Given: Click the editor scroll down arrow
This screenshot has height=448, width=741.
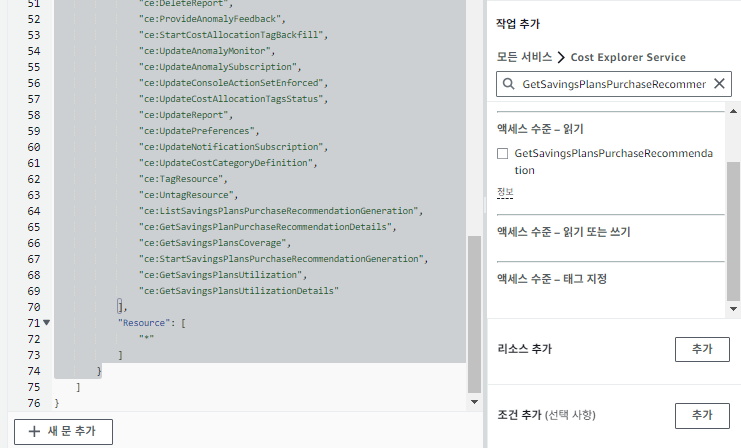Looking at the screenshot, I should pyautogui.click(x=474, y=402).
